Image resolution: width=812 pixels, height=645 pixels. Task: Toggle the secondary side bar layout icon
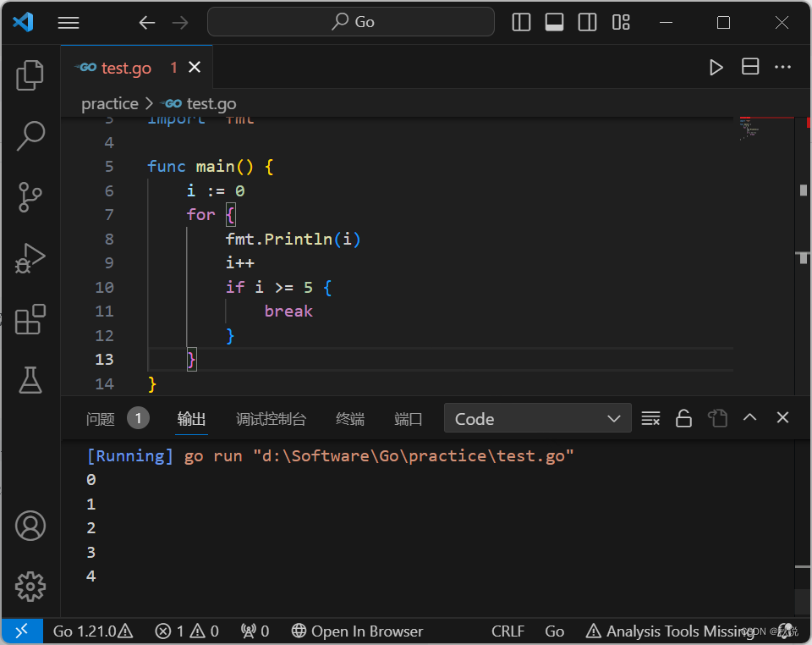(587, 22)
